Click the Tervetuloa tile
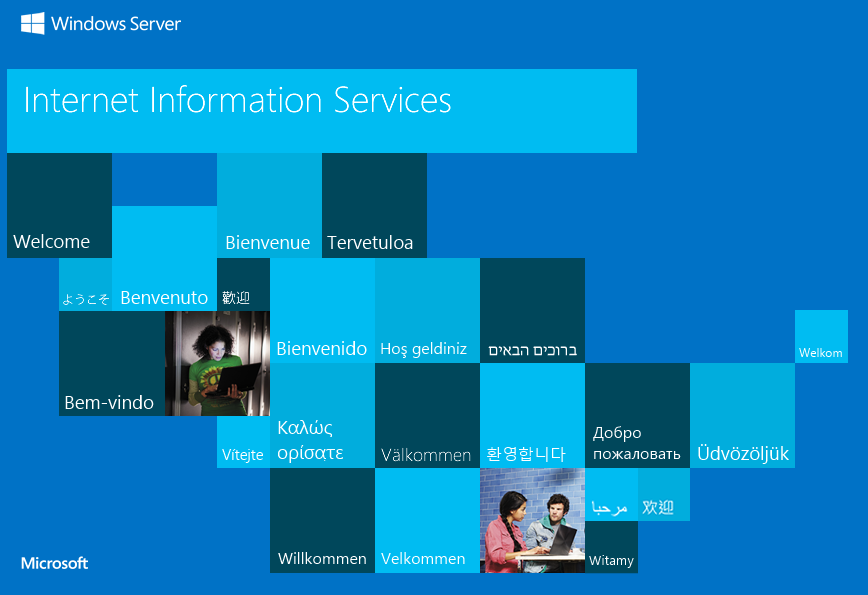This screenshot has width=868, height=595. [x=374, y=205]
